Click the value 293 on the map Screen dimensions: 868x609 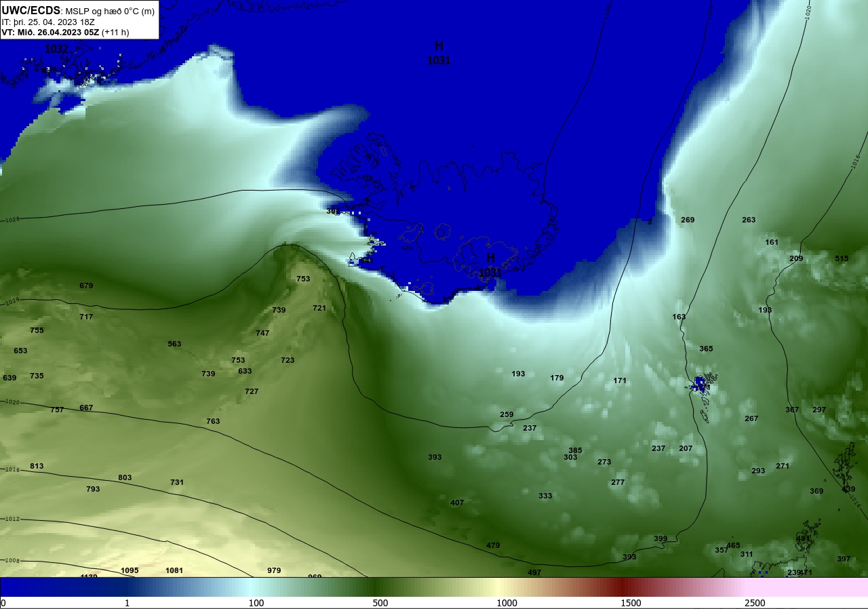pyautogui.click(x=758, y=471)
